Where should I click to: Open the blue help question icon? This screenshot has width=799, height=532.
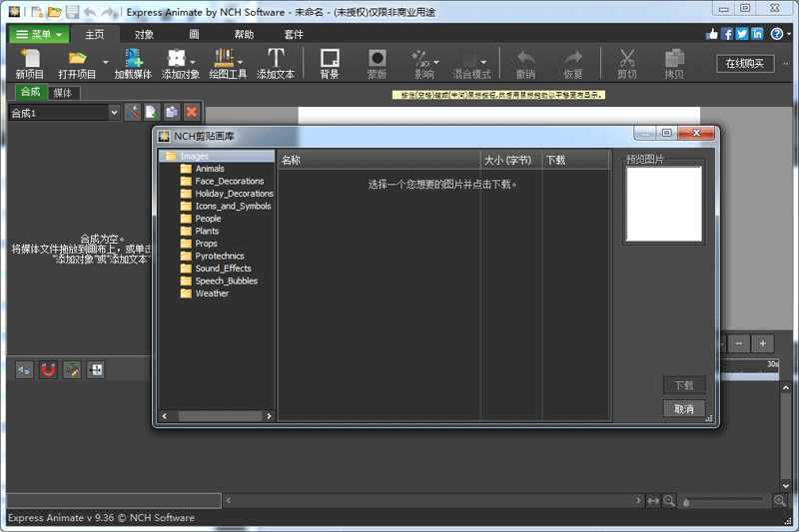777,34
